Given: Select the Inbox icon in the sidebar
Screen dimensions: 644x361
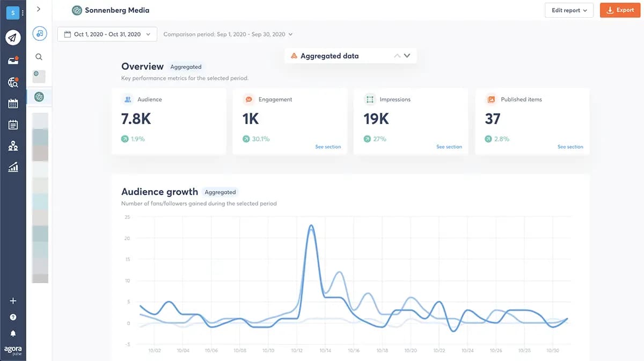Looking at the screenshot, I should pyautogui.click(x=13, y=61).
